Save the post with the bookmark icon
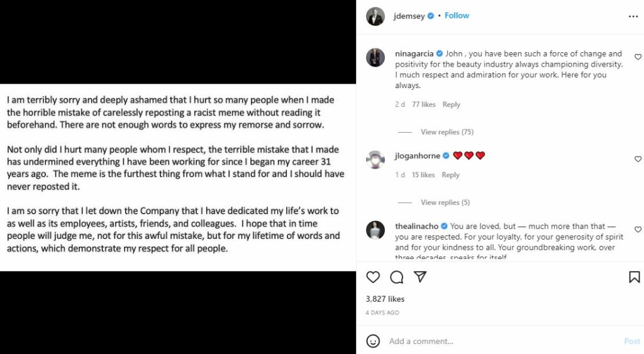The image size is (644, 354). [634, 277]
